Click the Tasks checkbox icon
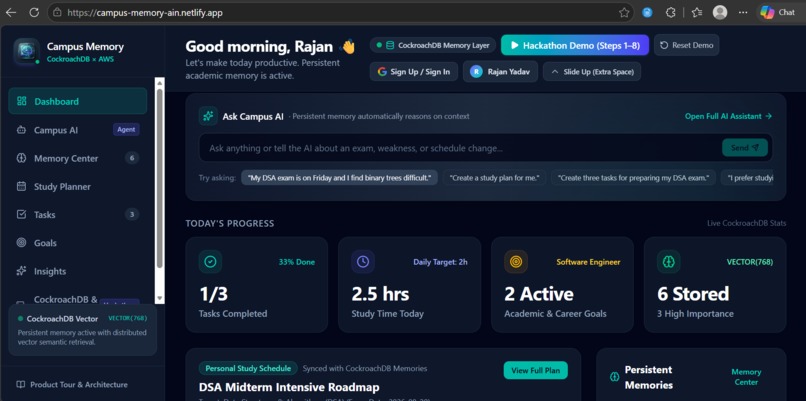 22,215
